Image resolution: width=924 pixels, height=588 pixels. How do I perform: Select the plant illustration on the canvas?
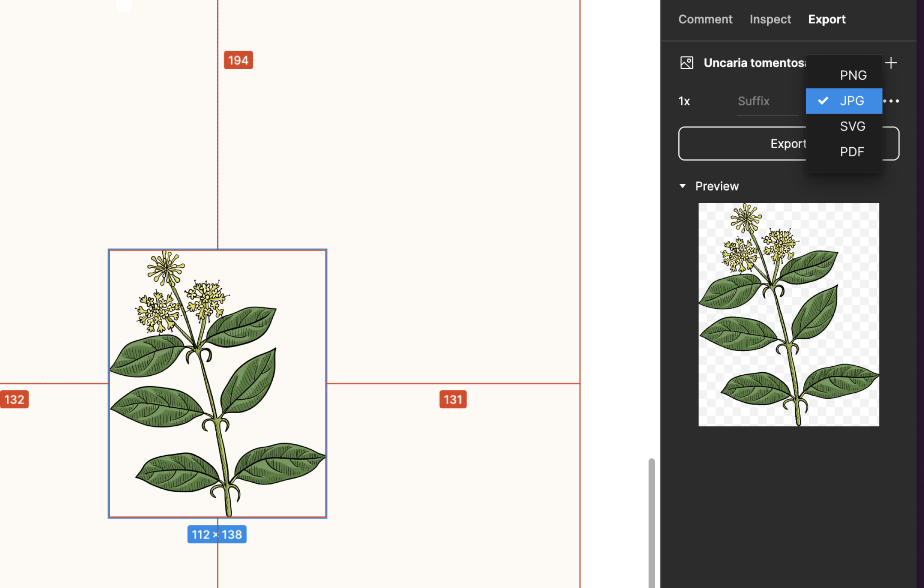(x=217, y=384)
